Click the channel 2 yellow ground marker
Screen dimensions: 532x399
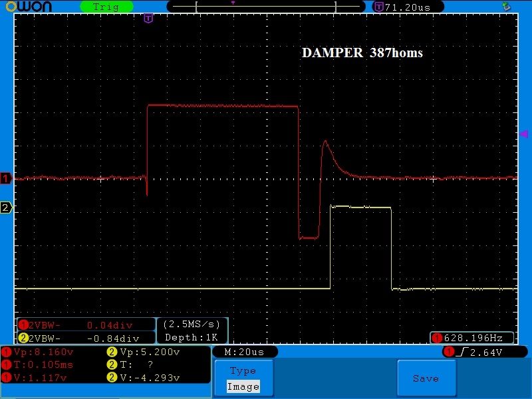pyautogui.click(x=6, y=207)
